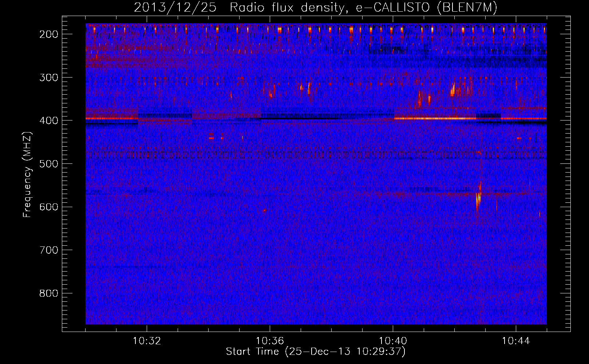Click the 400 frequency tick label
589x364 pixels.
coord(49,120)
